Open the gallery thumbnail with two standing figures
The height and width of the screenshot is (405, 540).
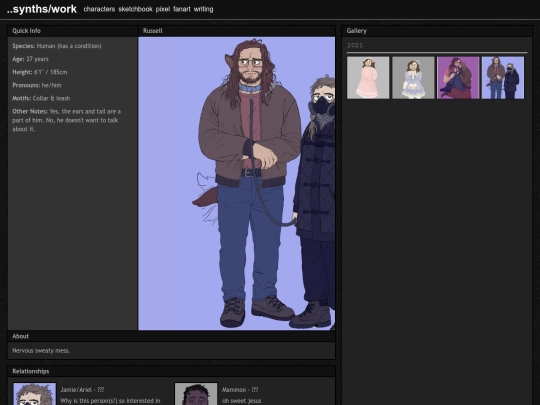503,78
